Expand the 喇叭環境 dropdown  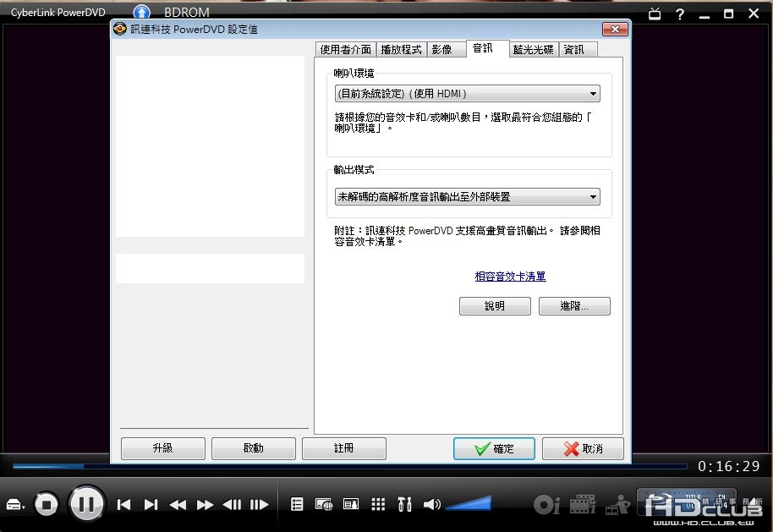(x=468, y=94)
